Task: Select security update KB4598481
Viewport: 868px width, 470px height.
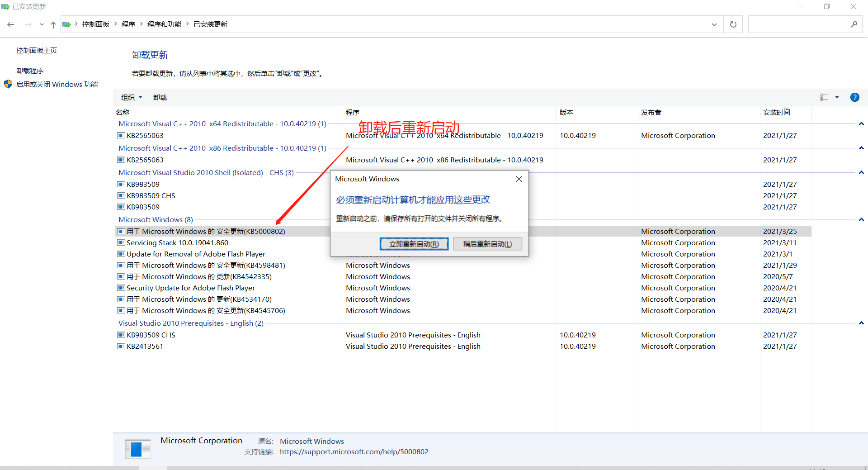Action: pos(206,266)
